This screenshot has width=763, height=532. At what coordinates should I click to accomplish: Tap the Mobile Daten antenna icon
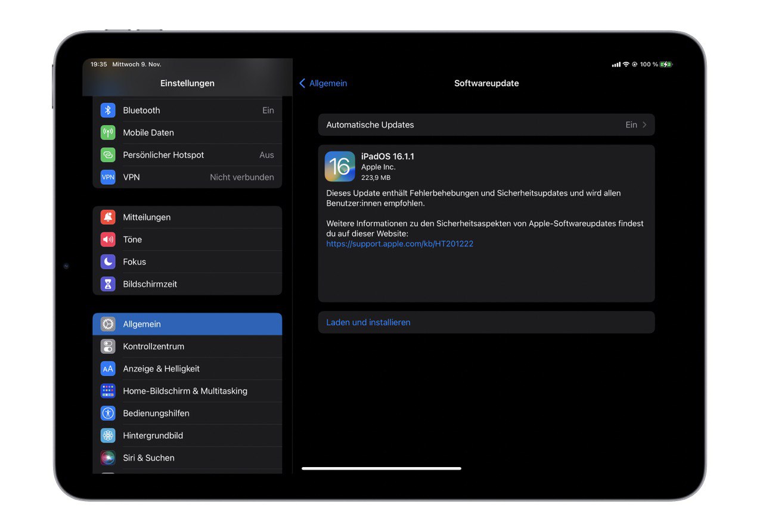tap(108, 132)
